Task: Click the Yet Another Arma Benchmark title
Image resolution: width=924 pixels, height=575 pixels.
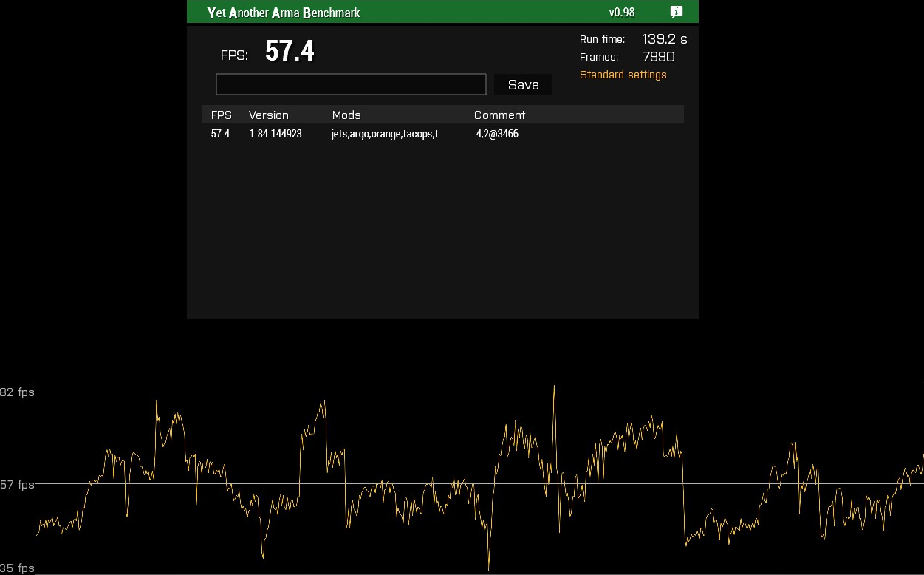Action: pos(284,13)
